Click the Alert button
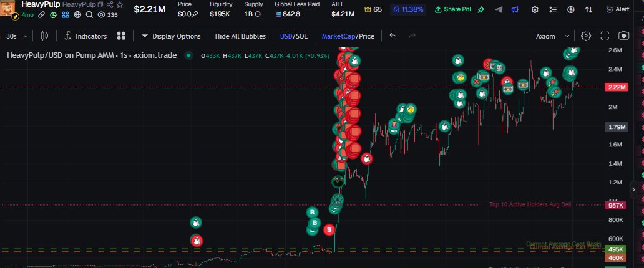The image size is (644, 268). coord(618,9)
